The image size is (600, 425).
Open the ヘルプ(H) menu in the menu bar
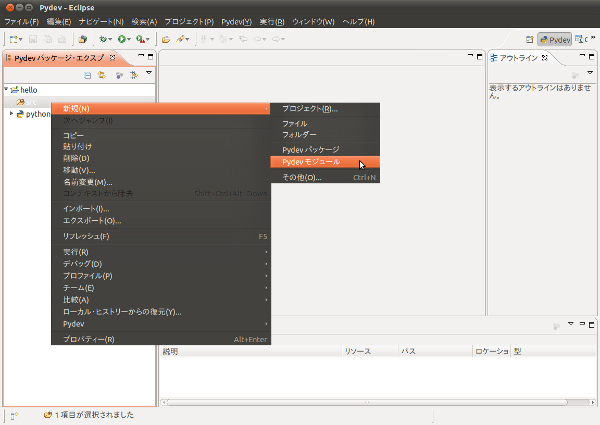point(359,22)
